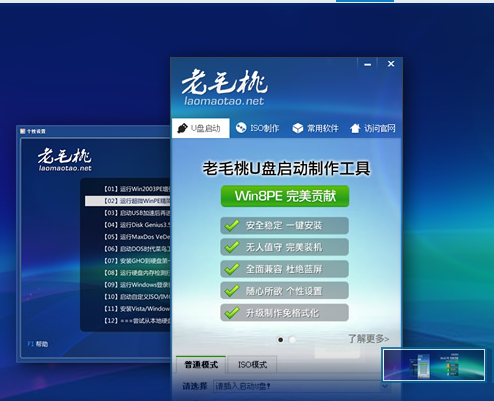Click F1 帮助 in the 个性设置 window
This screenshot has height=401, width=494.
pyautogui.click(x=38, y=344)
